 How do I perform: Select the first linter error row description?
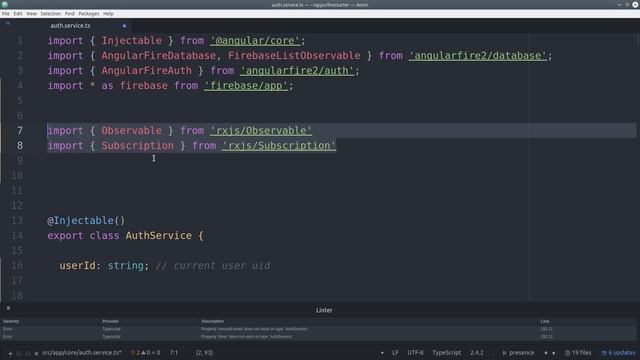click(x=254, y=329)
